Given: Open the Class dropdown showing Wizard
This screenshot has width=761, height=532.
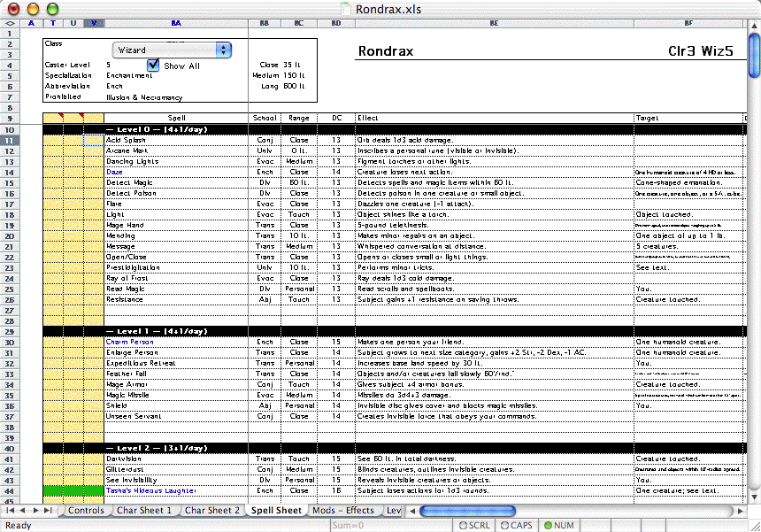Looking at the screenshot, I should pos(172,50).
